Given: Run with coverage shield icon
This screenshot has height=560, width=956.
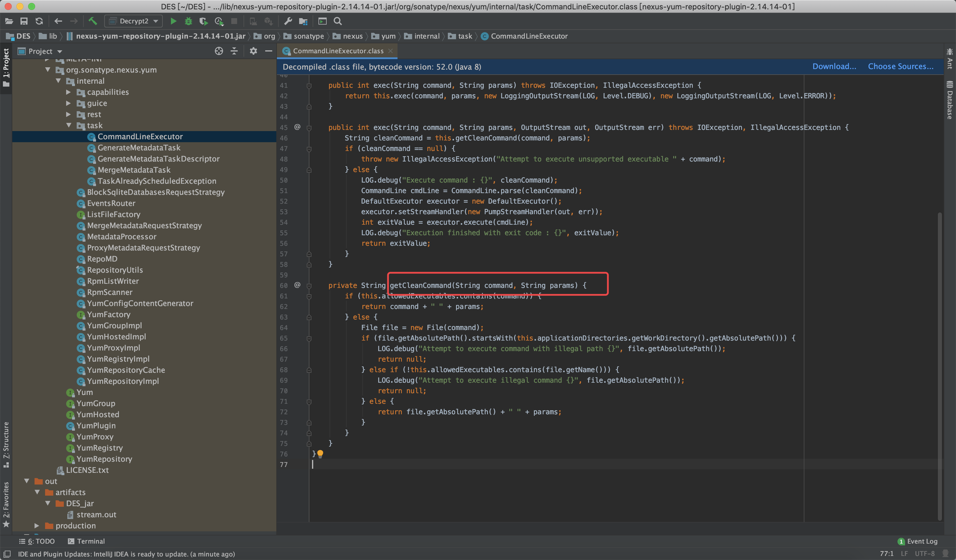Looking at the screenshot, I should pyautogui.click(x=203, y=21).
